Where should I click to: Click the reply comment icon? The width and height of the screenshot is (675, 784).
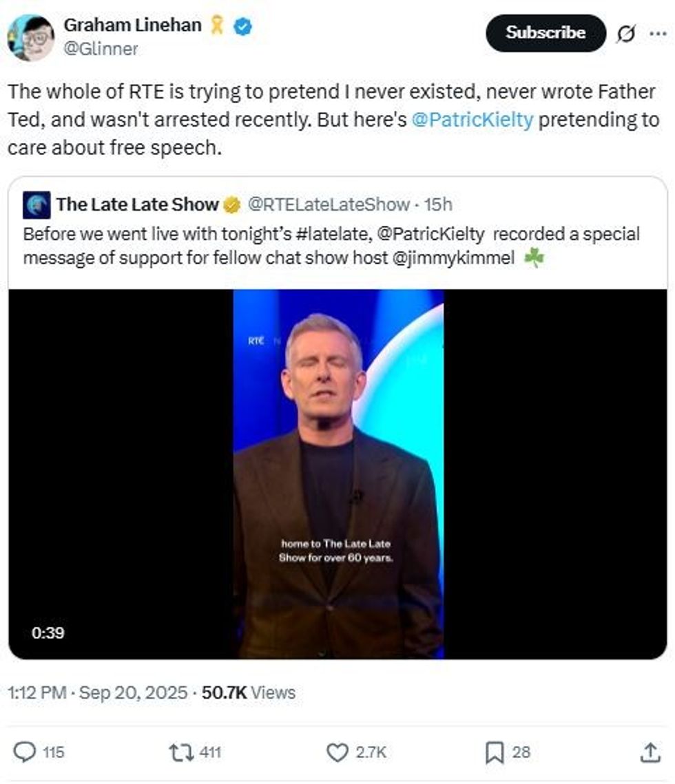(x=25, y=752)
